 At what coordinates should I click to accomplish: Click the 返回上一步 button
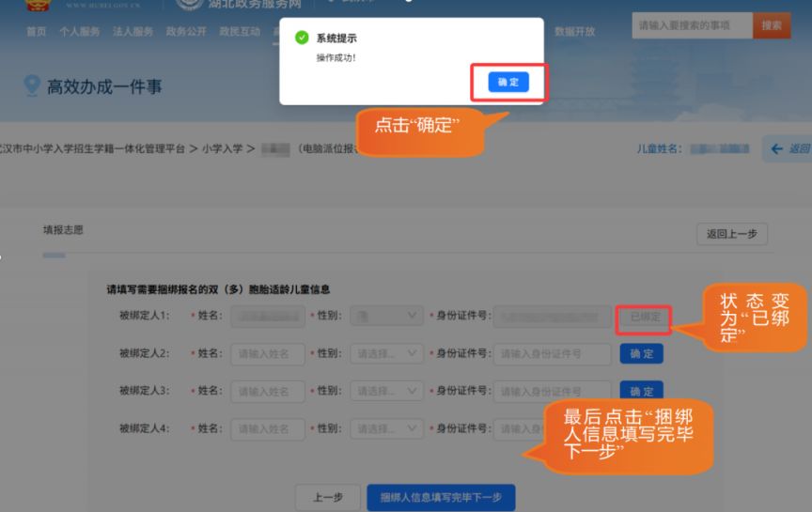732,234
